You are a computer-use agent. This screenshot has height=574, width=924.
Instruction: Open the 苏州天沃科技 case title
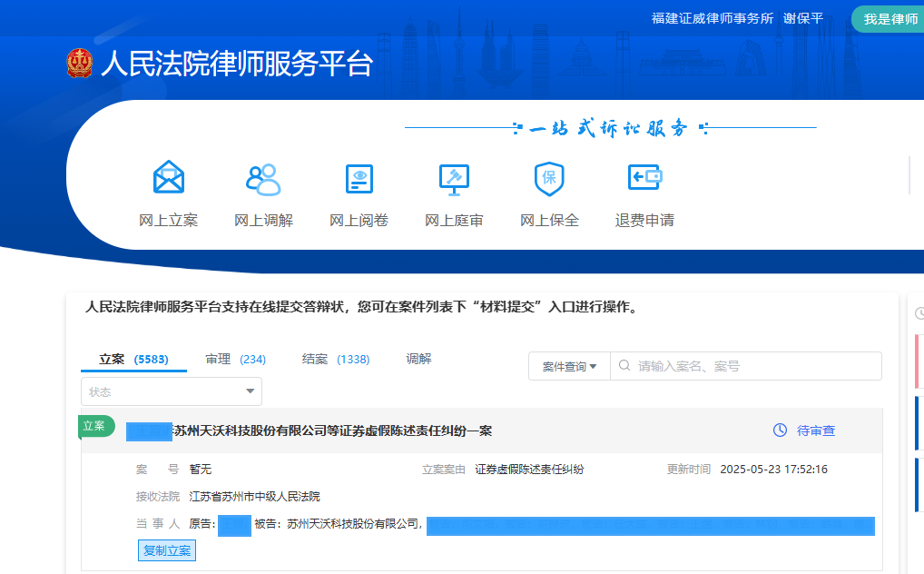click(333, 431)
